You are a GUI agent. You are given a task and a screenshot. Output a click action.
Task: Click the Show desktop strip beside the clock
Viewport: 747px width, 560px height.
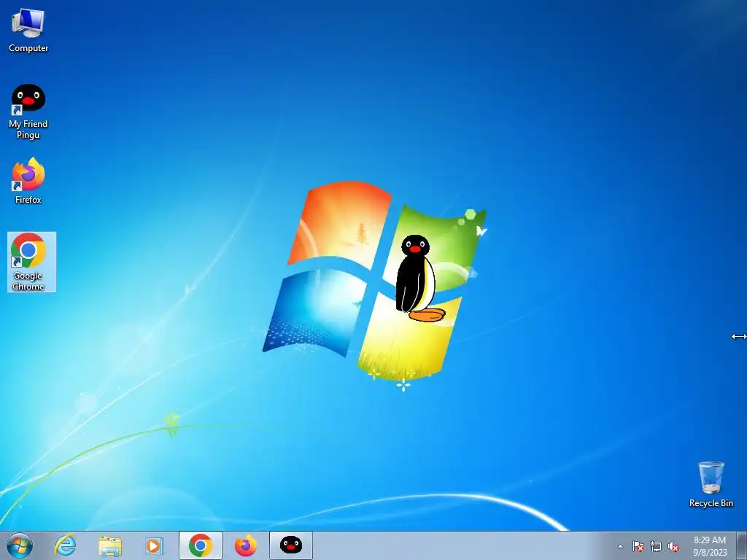coord(741,545)
